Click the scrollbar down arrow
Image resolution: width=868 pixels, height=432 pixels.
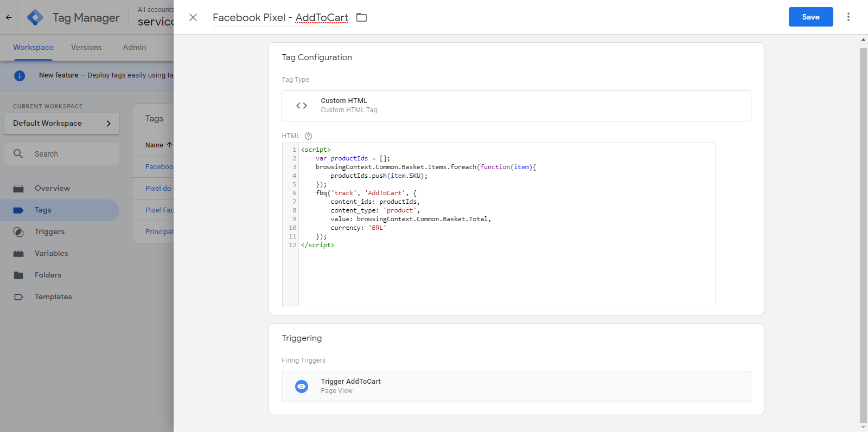[x=863, y=427]
